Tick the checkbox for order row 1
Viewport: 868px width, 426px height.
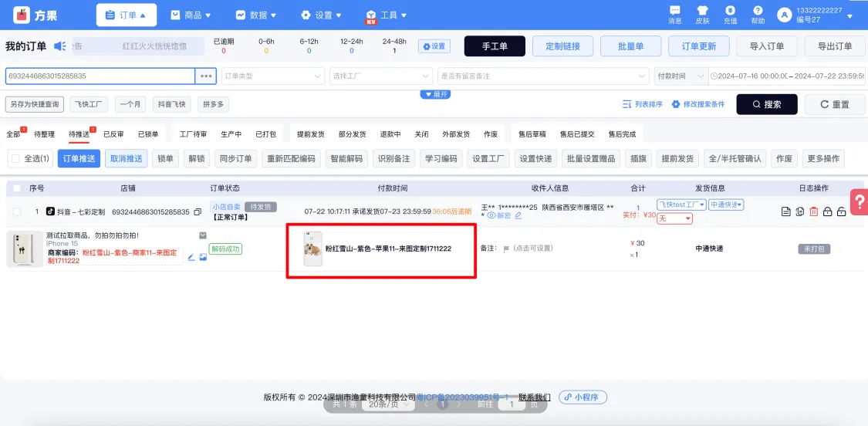(x=17, y=211)
